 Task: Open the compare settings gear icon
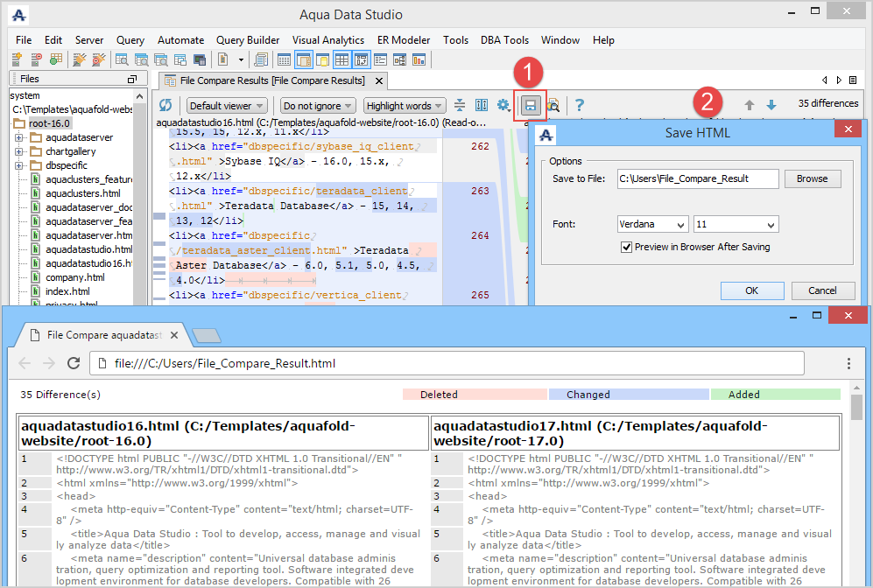coord(503,106)
